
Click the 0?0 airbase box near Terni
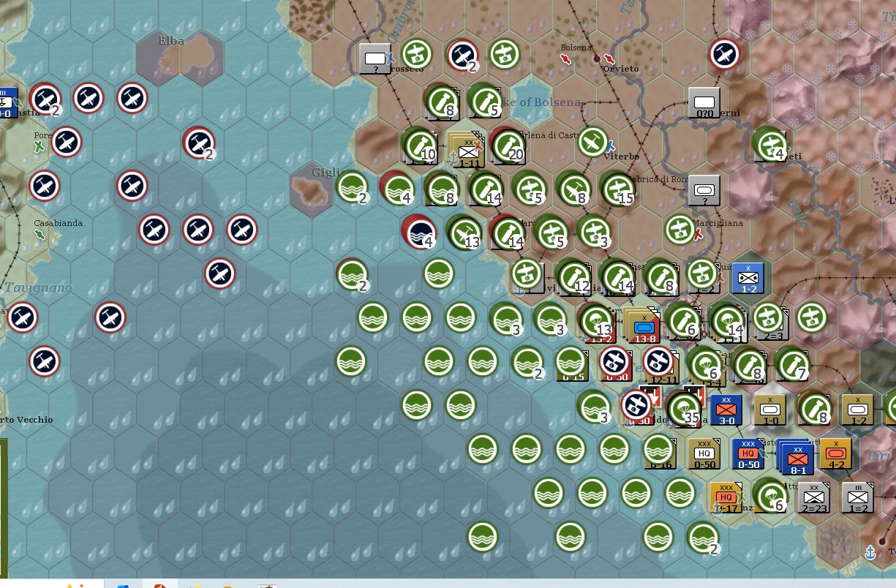tap(702, 102)
